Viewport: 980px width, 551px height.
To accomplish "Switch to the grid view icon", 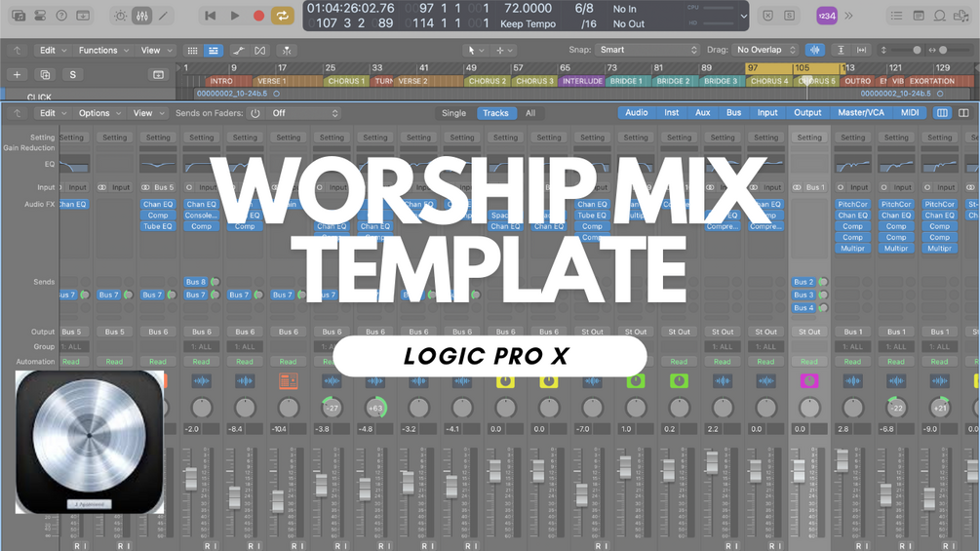I will click(x=192, y=51).
